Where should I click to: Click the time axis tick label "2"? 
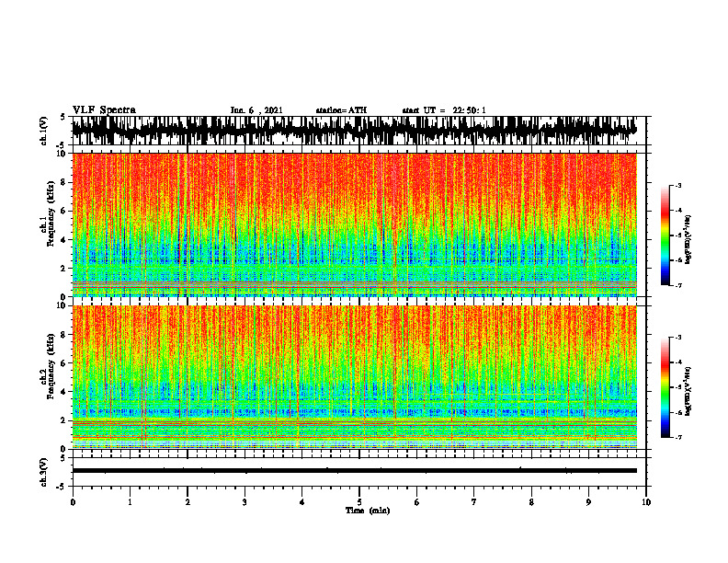pos(188,502)
